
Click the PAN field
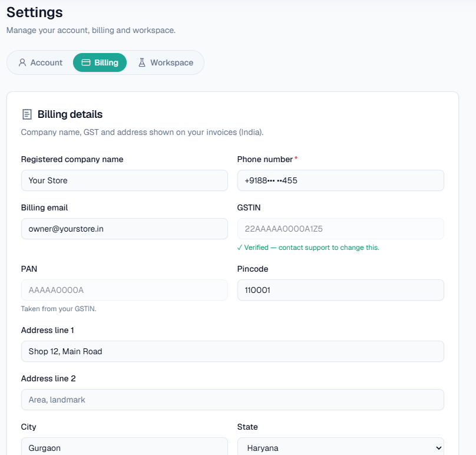pyautogui.click(x=124, y=290)
